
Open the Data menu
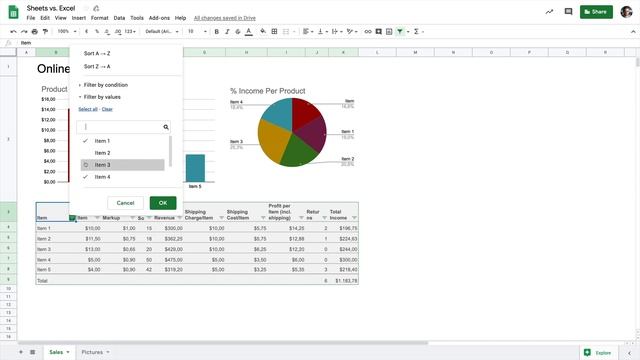(119, 18)
